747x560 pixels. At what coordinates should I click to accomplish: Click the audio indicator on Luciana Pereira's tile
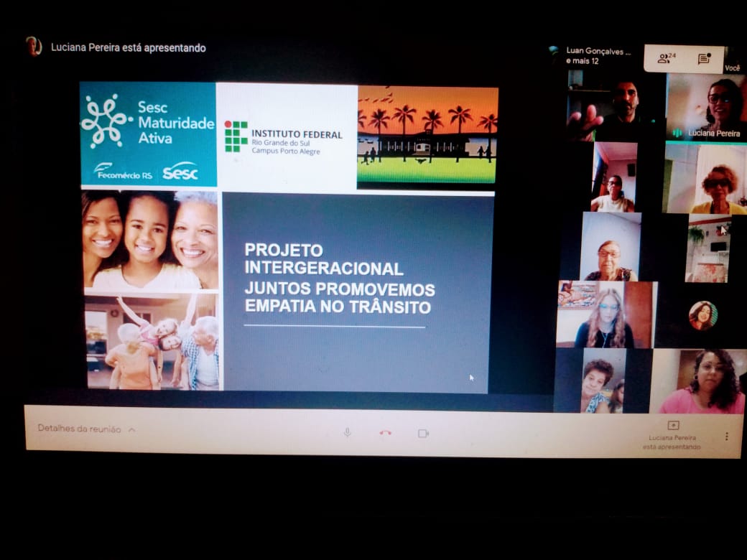[x=677, y=133]
